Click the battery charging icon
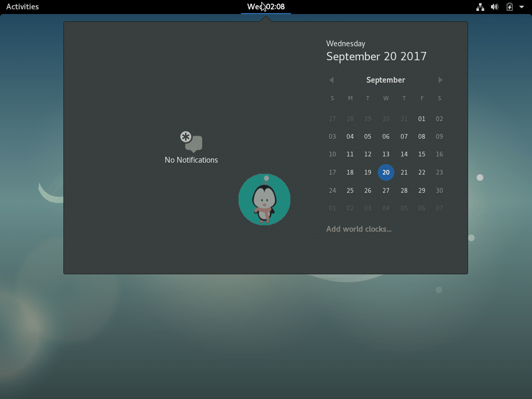 coord(510,7)
